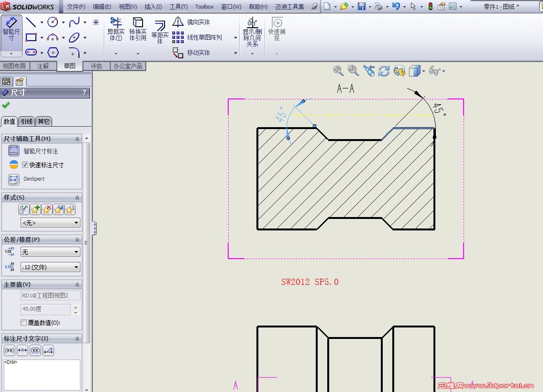Select the Slot sketch tool

tap(31, 52)
